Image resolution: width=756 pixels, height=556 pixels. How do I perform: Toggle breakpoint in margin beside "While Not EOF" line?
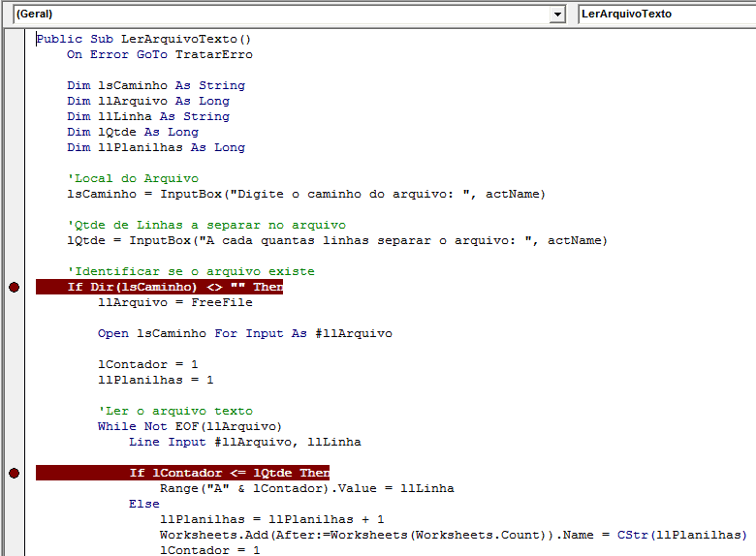(x=14, y=426)
